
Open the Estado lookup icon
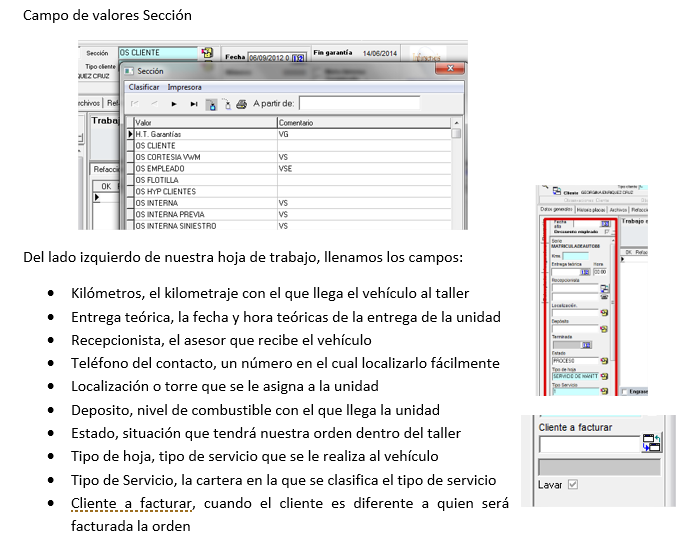pos(604,361)
